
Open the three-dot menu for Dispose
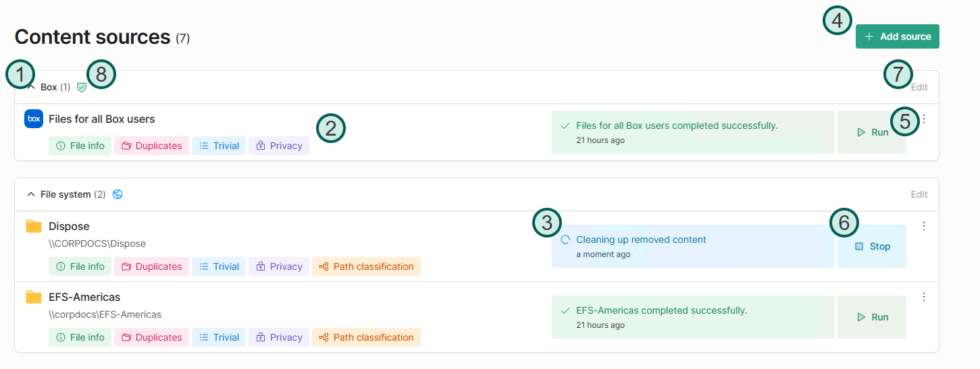click(x=924, y=227)
